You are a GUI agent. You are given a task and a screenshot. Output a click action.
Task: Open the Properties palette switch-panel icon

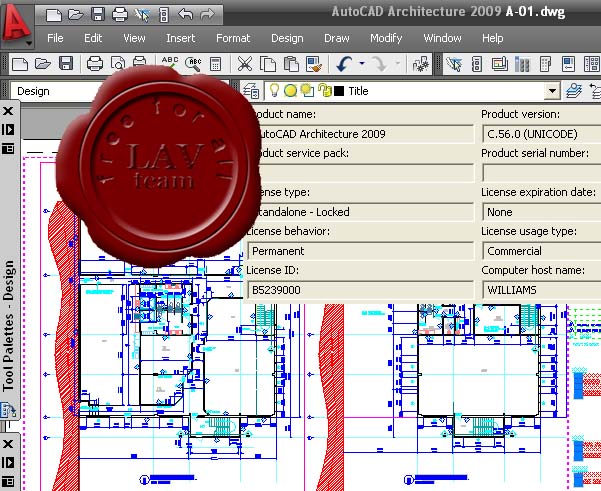click(476, 64)
